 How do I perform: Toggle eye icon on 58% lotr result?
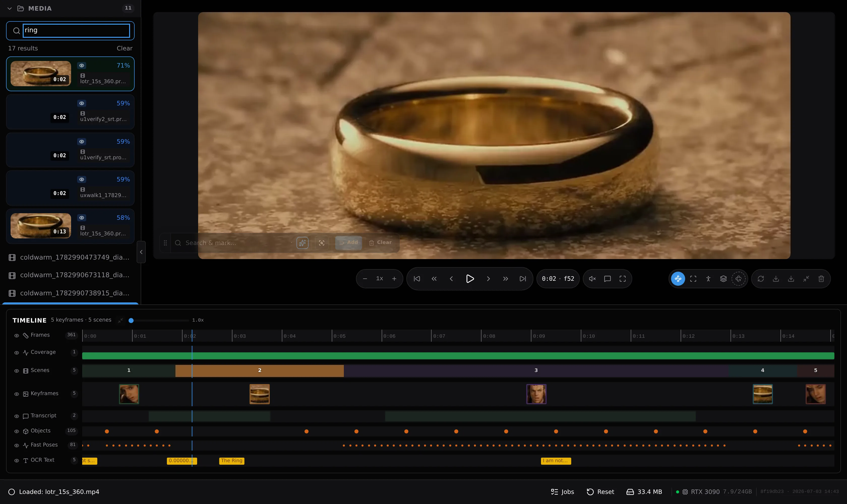(81, 218)
